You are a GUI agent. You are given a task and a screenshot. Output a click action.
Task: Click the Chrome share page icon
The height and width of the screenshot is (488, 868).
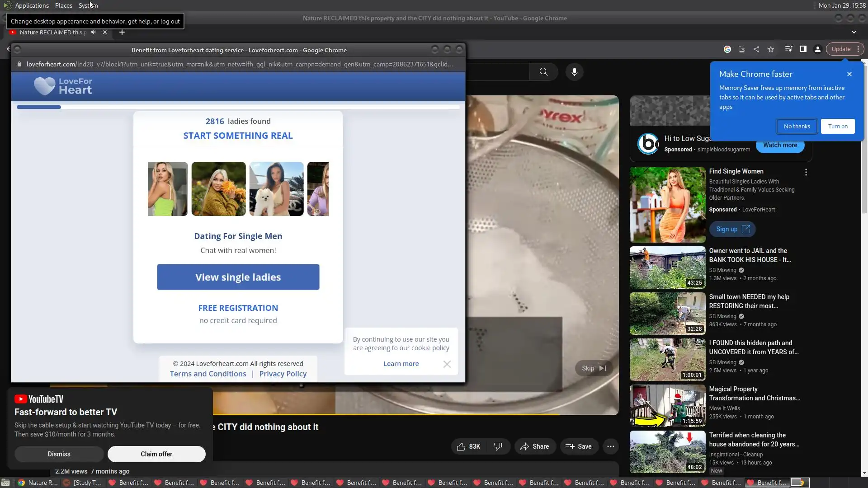(x=756, y=49)
